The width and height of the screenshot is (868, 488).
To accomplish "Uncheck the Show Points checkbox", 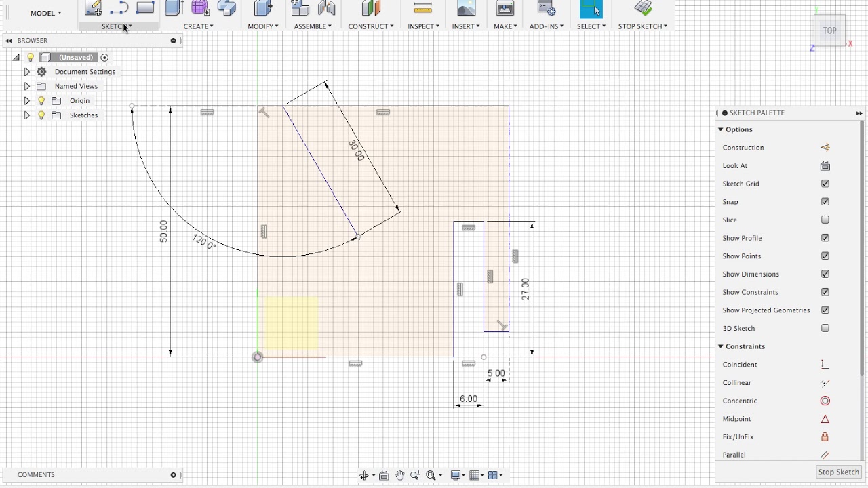I will coord(825,256).
